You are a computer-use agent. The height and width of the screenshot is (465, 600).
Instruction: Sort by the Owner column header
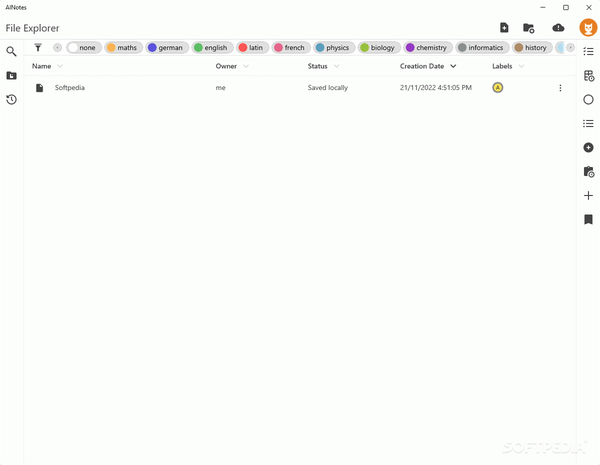(x=226, y=66)
